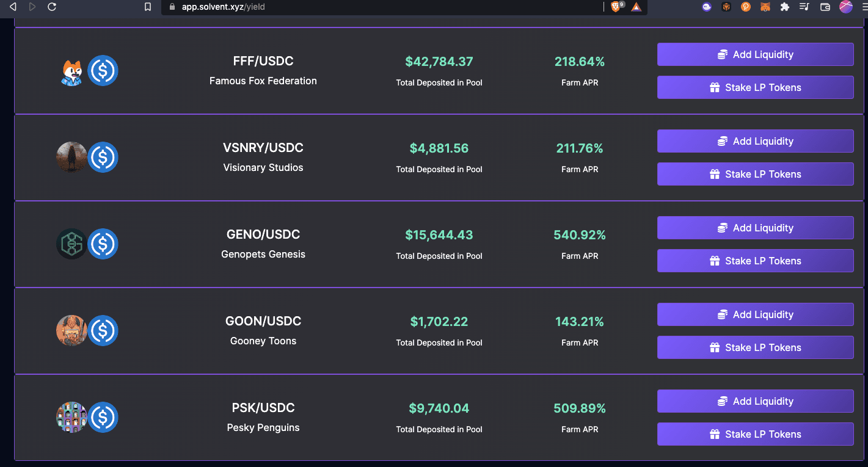The height and width of the screenshot is (467, 868).
Task: Click the USDC icon in the PSK/USDC row
Action: pos(103,418)
